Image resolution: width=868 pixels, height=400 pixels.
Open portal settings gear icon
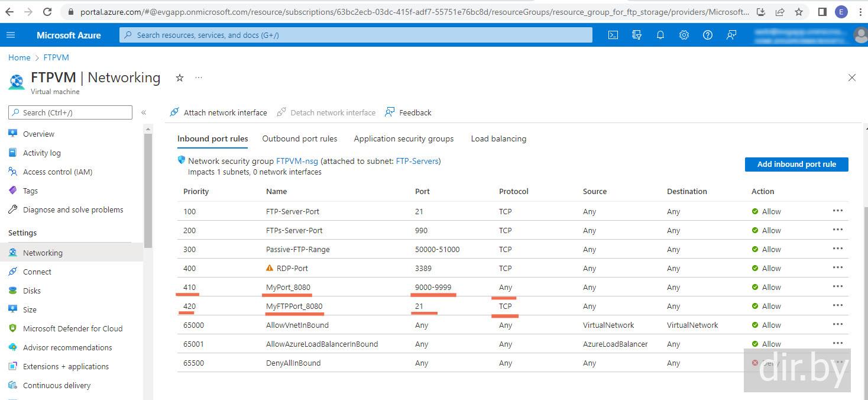click(684, 35)
